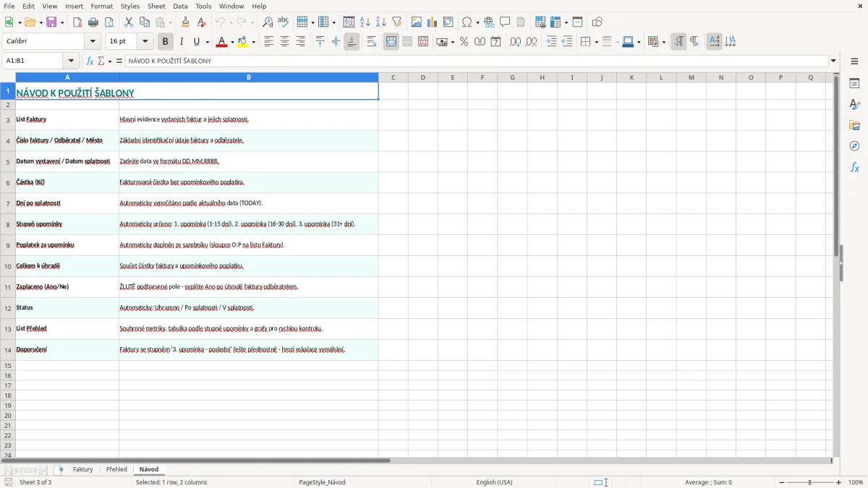The height and width of the screenshot is (488, 868).
Task: Click the Insert Chart icon
Action: 433,22
